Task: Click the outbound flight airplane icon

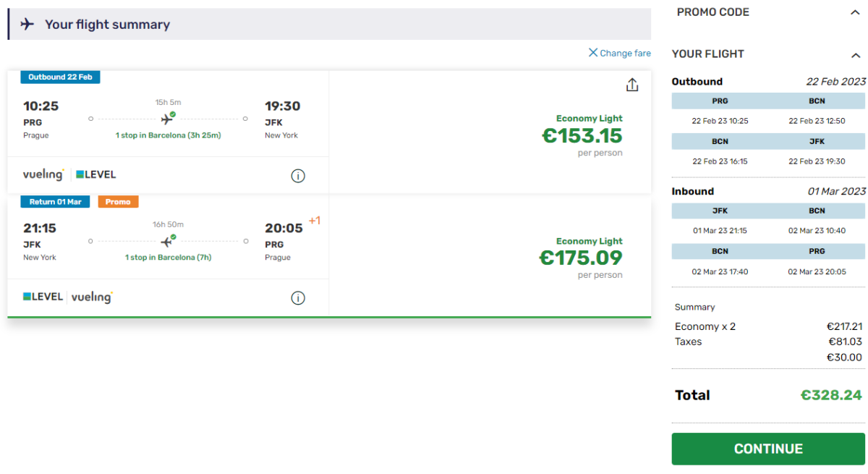Action: click(x=168, y=119)
